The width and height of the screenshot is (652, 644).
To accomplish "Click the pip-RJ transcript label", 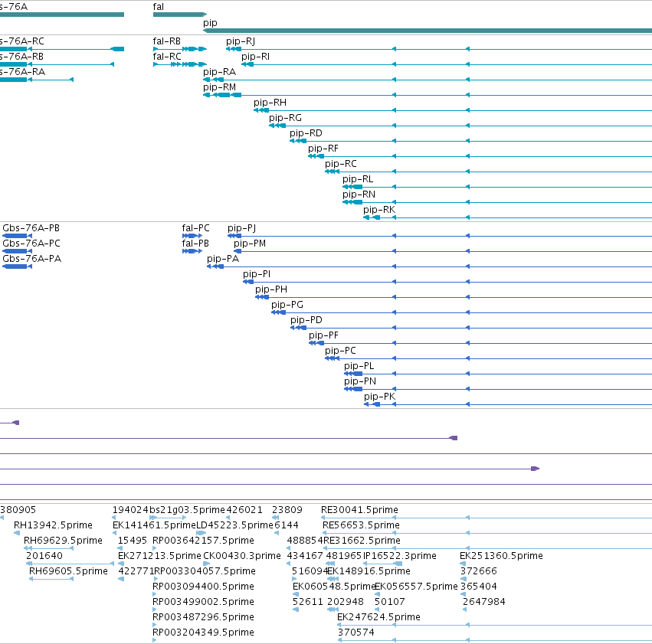I will point(241,41).
